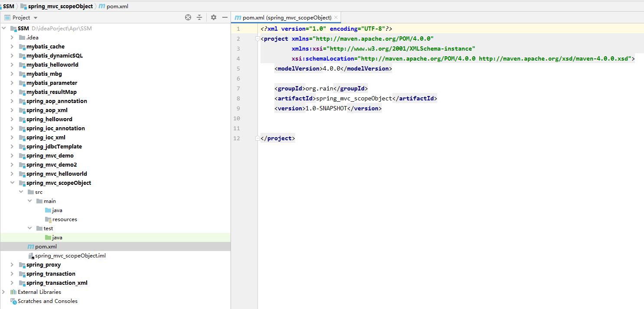Collapse the spring_mvc_scopeObject module
The height and width of the screenshot is (309, 644).
pyautogui.click(x=13, y=183)
